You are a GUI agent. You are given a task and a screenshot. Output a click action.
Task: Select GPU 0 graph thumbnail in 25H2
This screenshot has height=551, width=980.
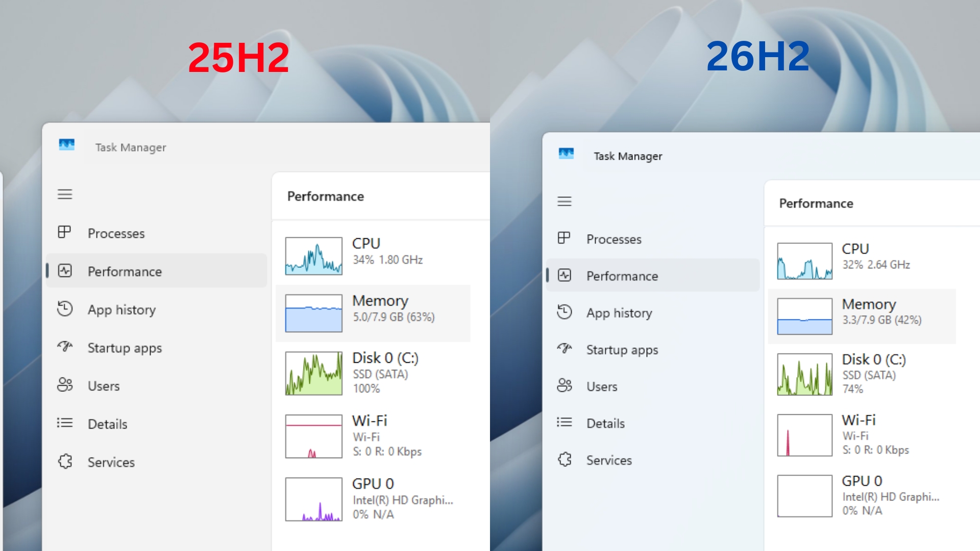(314, 499)
